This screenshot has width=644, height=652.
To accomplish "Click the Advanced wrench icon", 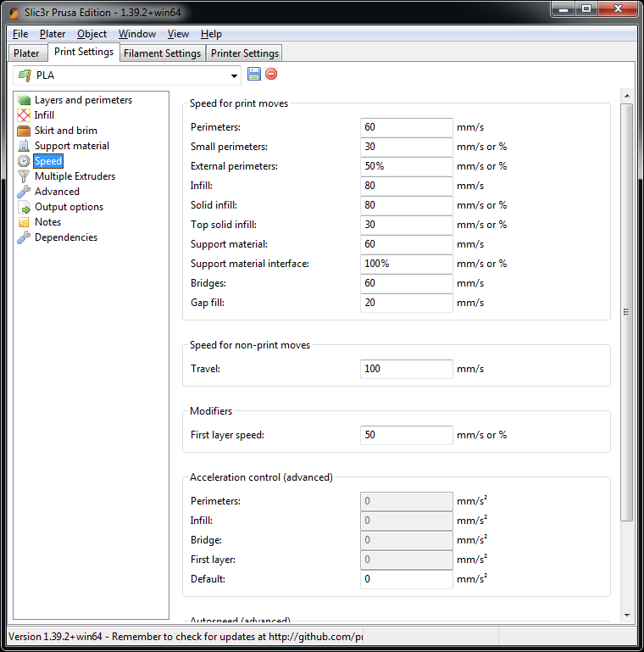I will point(24,192).
